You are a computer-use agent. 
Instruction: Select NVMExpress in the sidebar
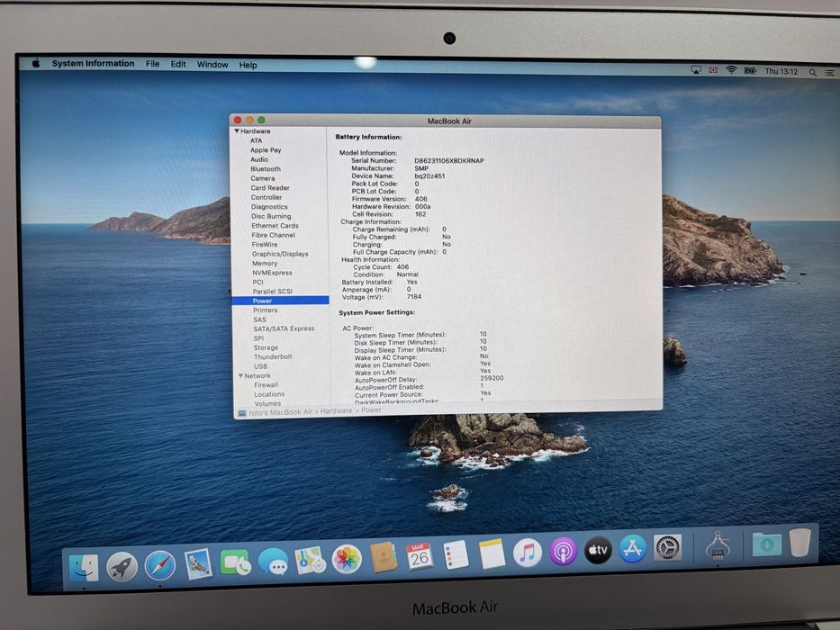coord(272,273)
